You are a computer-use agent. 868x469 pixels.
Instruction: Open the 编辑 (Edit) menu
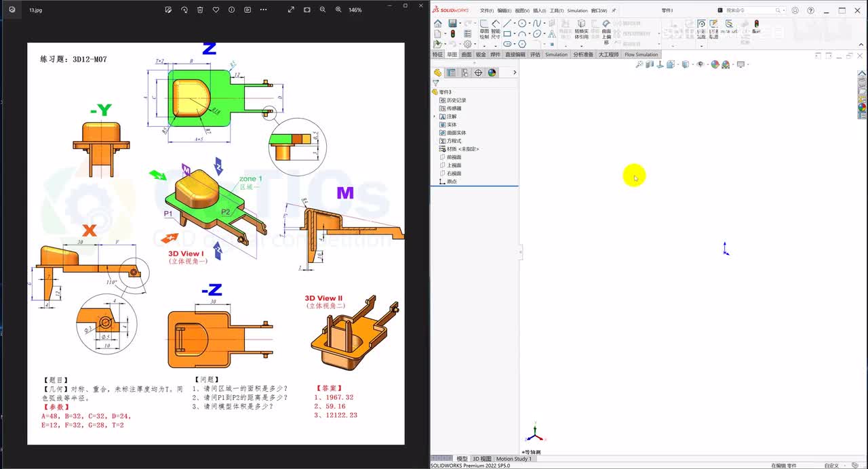(504, 11)
